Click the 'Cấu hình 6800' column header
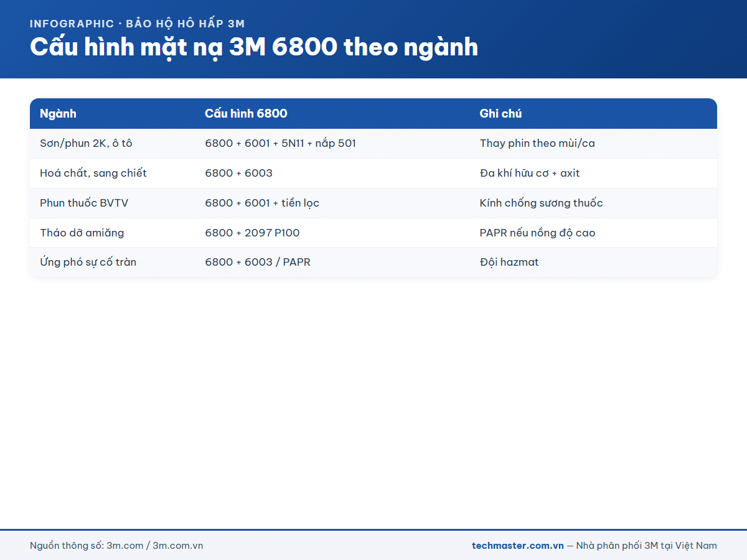Image resolution: width=747 pixels, height=560 pixels. click(246, 114)
